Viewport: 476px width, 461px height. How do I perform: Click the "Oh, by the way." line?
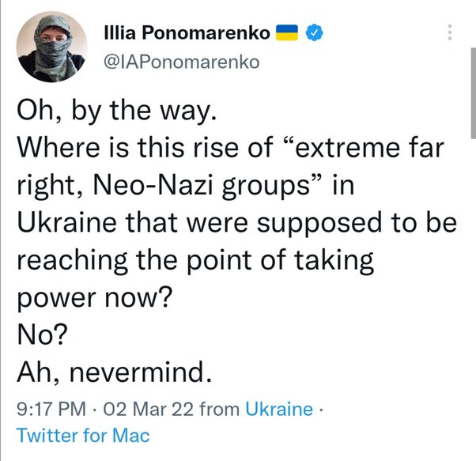(115, 112)
